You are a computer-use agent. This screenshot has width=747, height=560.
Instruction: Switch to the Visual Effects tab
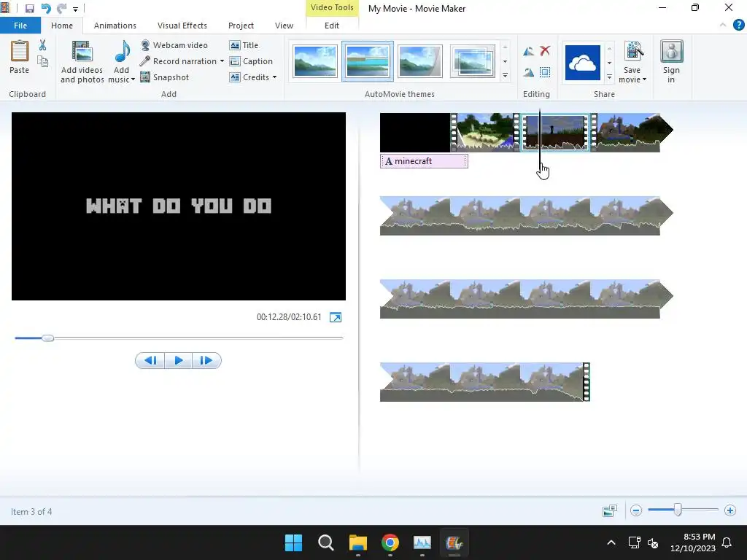tap(182, 26)
